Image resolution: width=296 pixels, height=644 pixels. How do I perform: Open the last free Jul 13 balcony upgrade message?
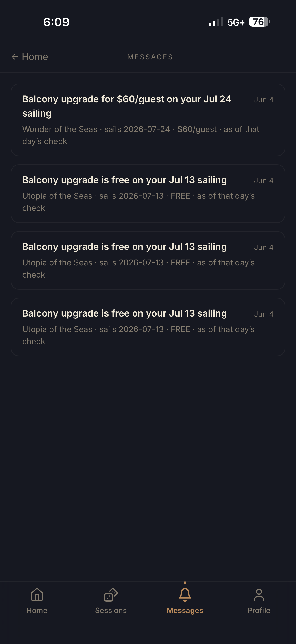click(x=148, y=327)
